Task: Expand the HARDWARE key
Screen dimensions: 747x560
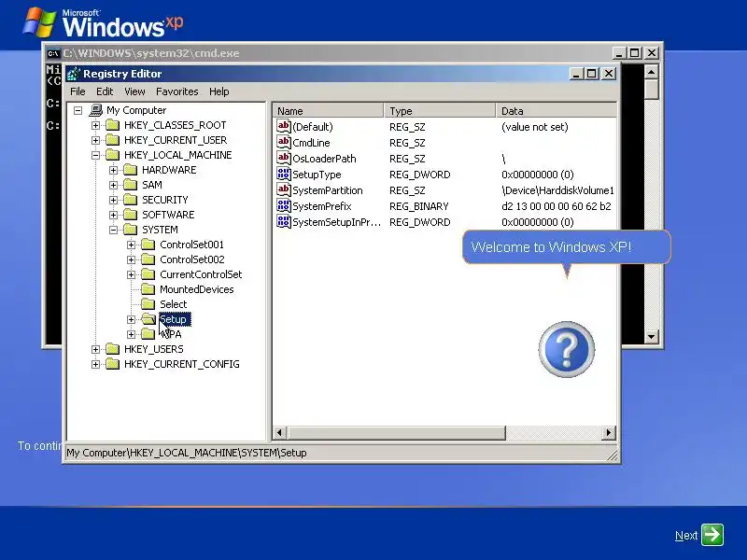Action: [113, 170]
